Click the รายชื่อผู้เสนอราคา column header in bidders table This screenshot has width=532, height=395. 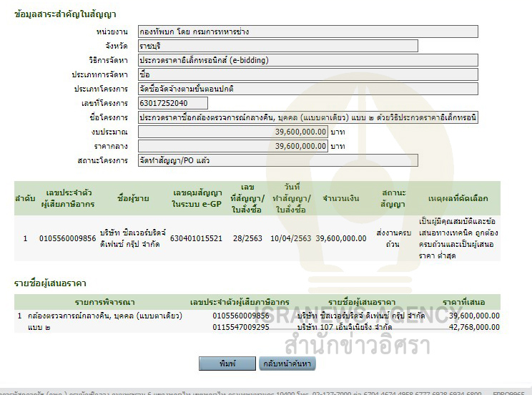click(362, 302)
